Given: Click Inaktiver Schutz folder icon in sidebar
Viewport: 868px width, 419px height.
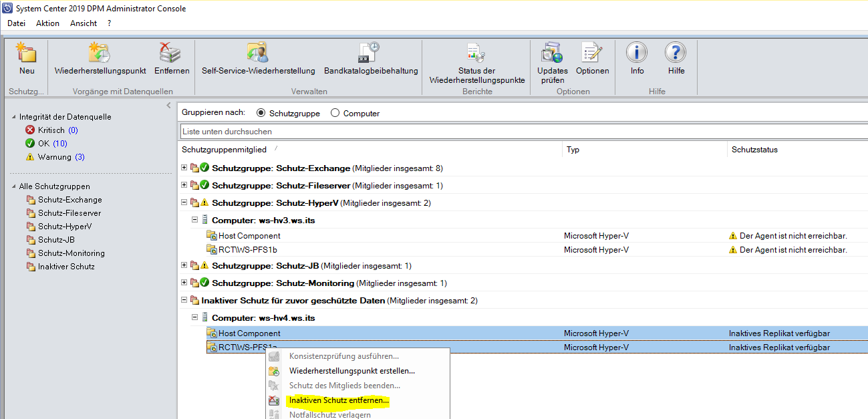Looking at the screenshot, I should [x=31, y=267].
